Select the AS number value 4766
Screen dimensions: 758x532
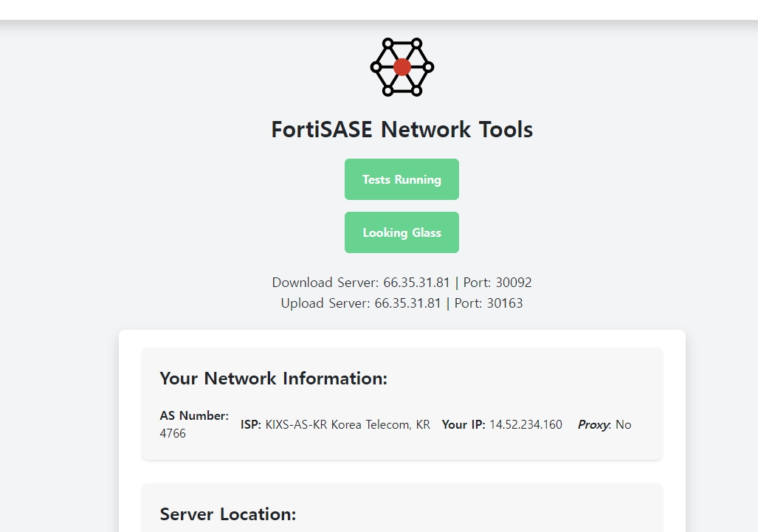coord(173,433)
